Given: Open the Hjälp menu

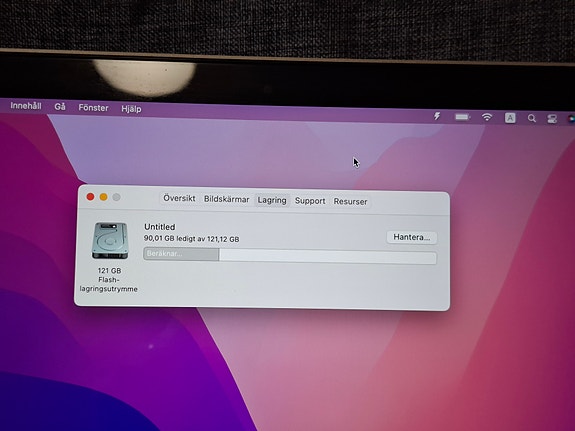Looking at the screenshot, I should (131, 109).
